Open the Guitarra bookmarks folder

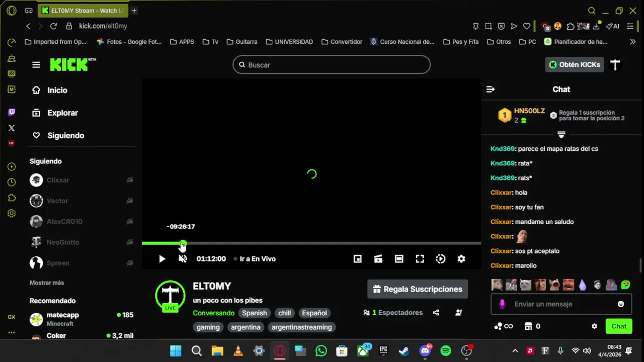tap(242, 42)
